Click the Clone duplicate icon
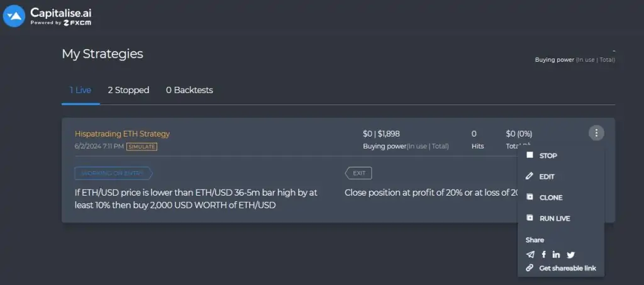Screen dimensions: 644x285 click(530, 197)
